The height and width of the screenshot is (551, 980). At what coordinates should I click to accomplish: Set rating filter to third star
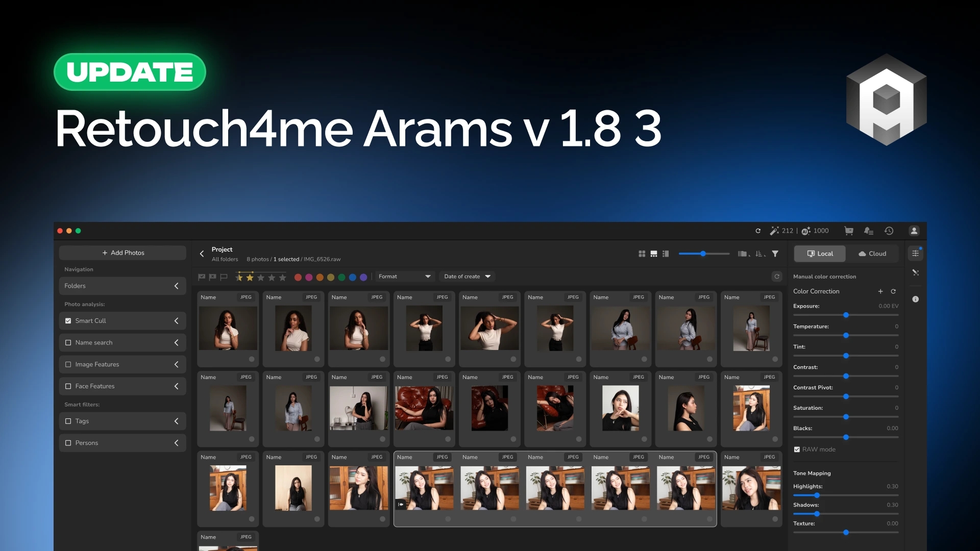[x=261, y=278]
